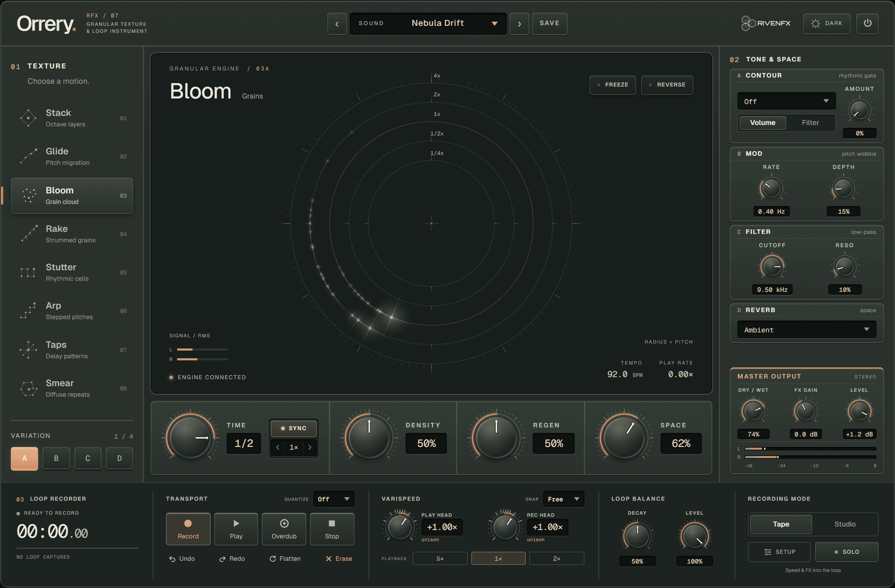This screenshot has width=895, height=588.
Task: Click the power icon button
Action: (x=867, y=23)
